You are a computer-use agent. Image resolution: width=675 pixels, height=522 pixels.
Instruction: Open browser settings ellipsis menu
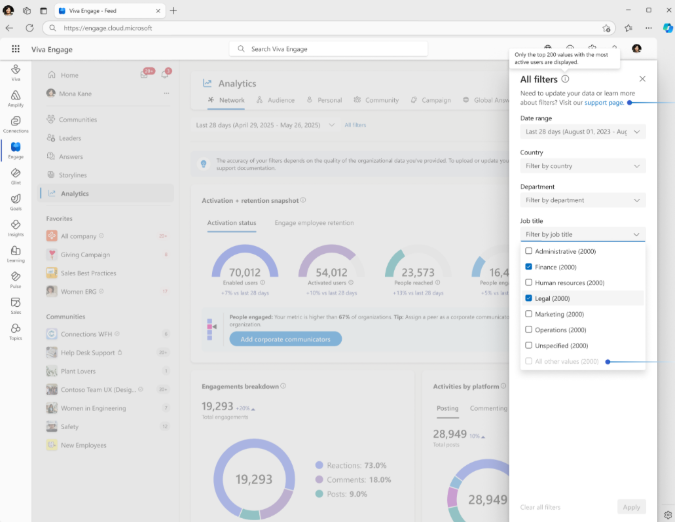[648, 28]
